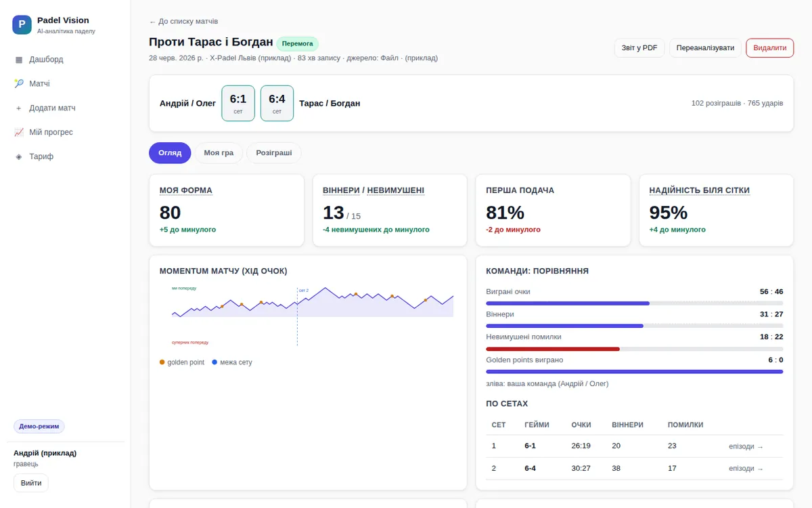Export the Звіт у PDF report
812x508 pixels.
point(639,48)
